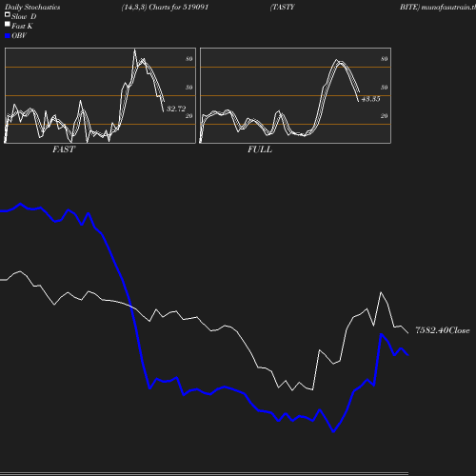Click the 'BITE) munafasutra' title text
476x476 pixels.
(438, 7)
